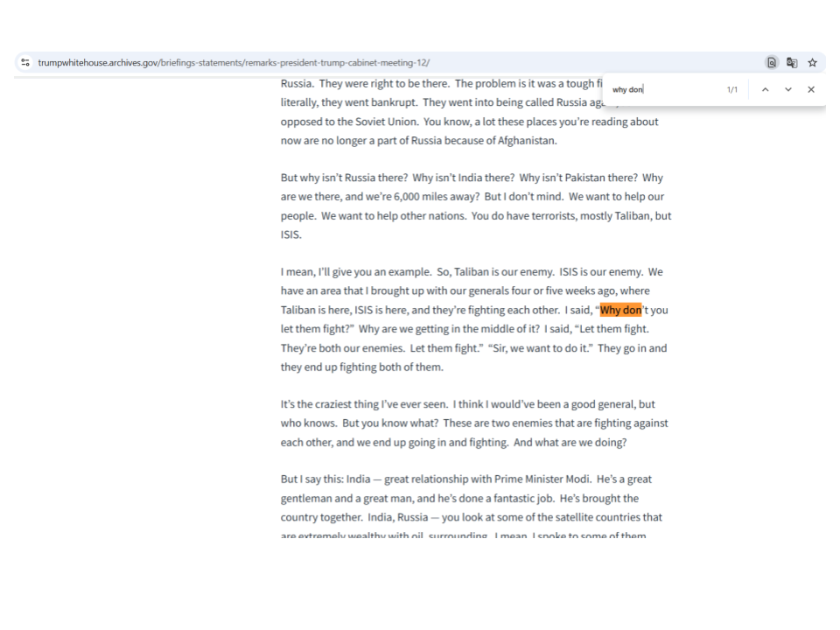Click the 1/1 match counter in the find bar
Viewport: 840px width, 630px height.
coord(732,89)
